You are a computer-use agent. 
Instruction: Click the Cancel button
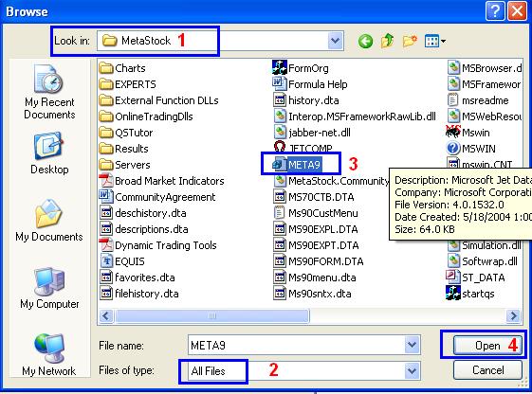coord(487,370)
